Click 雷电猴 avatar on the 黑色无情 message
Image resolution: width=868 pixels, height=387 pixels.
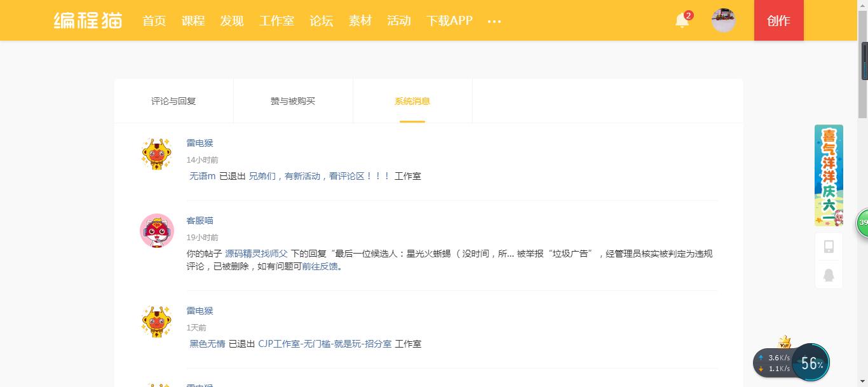coord(156,321)
